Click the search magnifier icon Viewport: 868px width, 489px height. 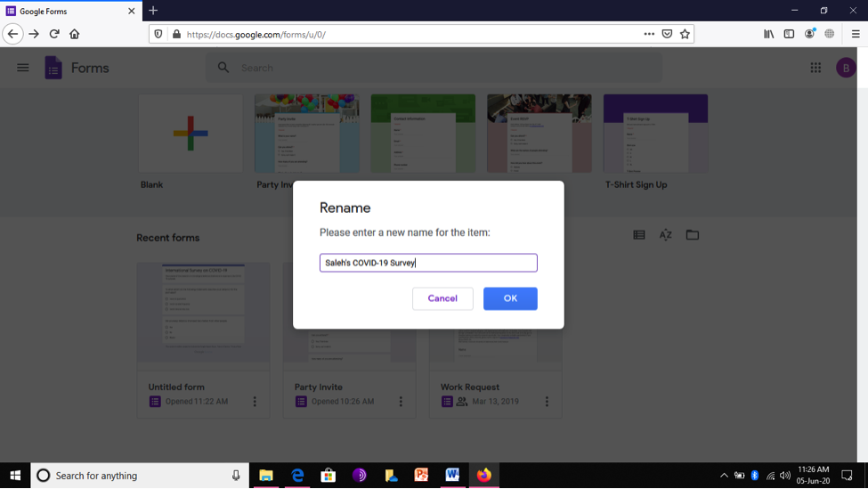[223, 68]
